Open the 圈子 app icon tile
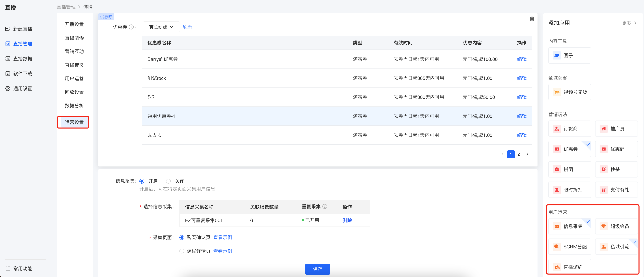Screen dimensions: 644x277 pyautogui.click(x=570, y=55)
